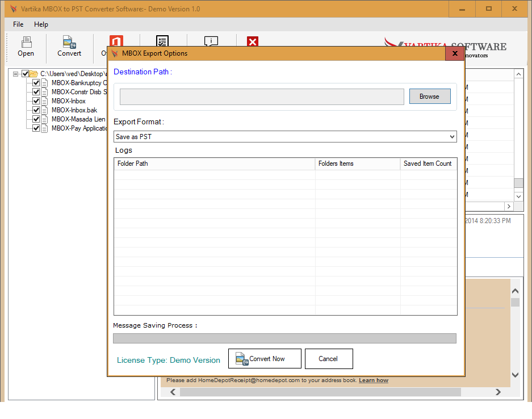Select the MBOX-Constr Disb tree item
Image resolution: width=532 pixels, height=419 pixels.
[79, 92]
